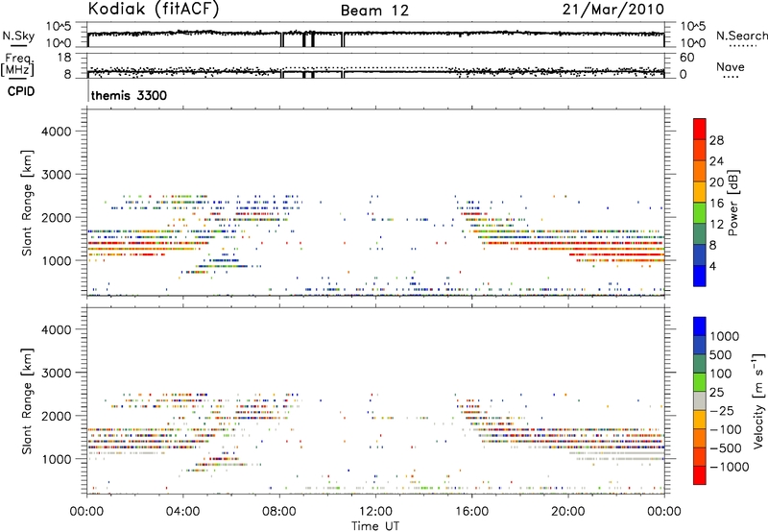The width and height of the screenshot is (768, 532).
Task: Click the 'themis 3300' CPID text
Action: click(x=129, y=95)
